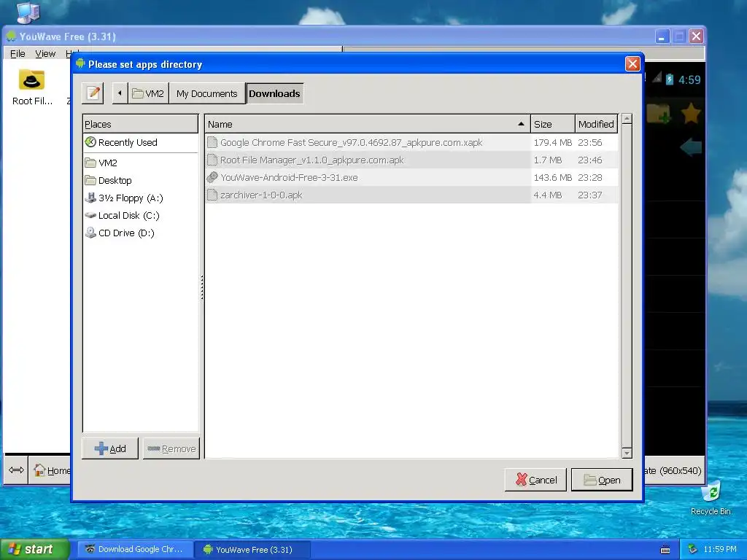The width and height of the screenshot is (747, 560).
Task: Click the Root File Manager apk file icon
Action: tap(212, 160)
